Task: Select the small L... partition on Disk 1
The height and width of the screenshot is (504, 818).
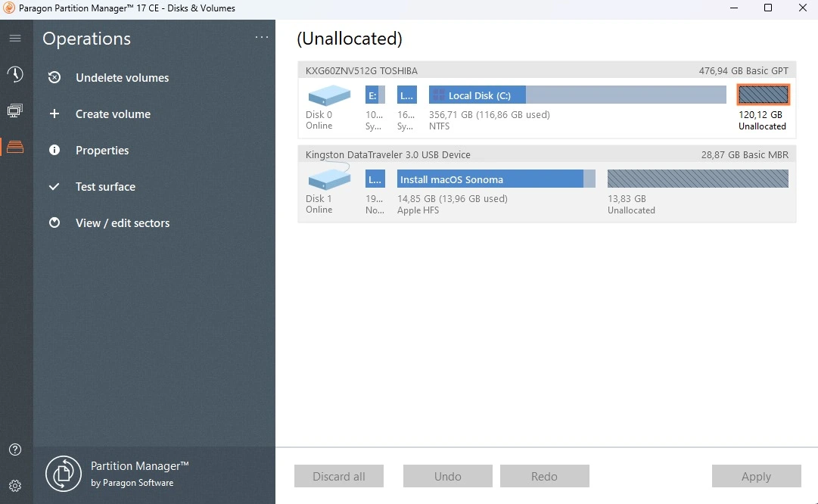Action: (x=375, y=179)
